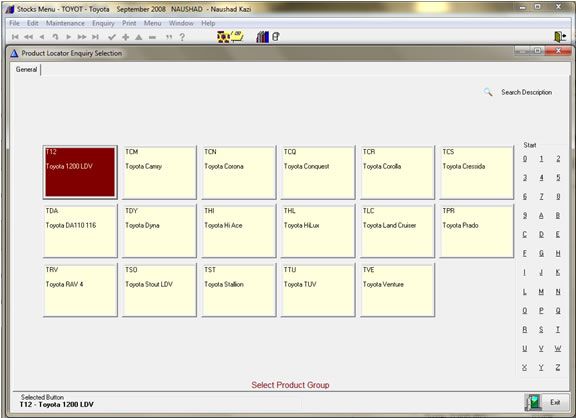Click the question mark help icon
Image resolution: width=576 pixels, height=418 pixels.
pos(182,37)
